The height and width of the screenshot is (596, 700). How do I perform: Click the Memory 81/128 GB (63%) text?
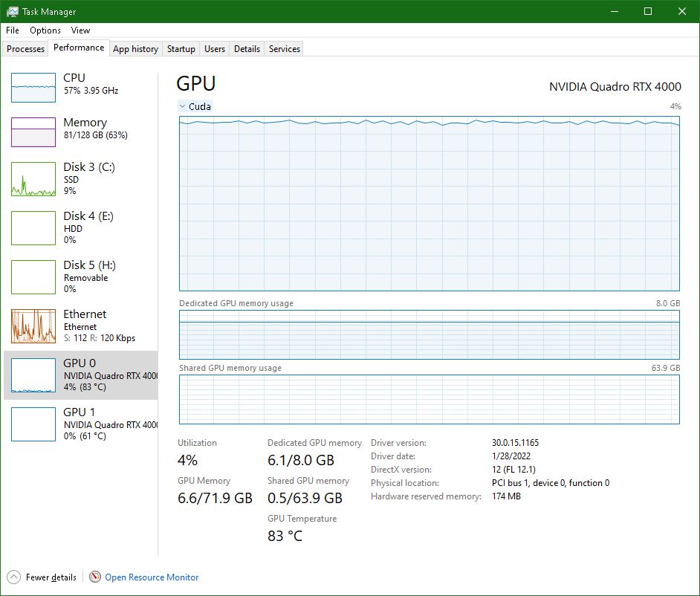pyautogui.click(x=96, y=135)
